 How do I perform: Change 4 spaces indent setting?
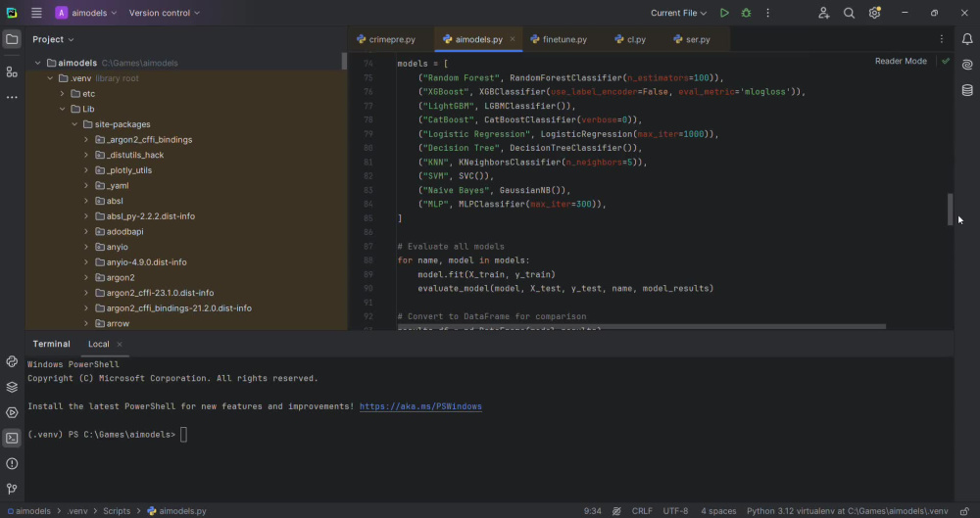[718, 511]
